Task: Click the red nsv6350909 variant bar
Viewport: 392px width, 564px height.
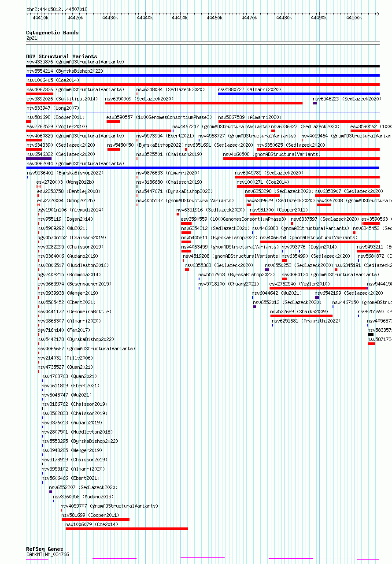Action: coord(204,103)
